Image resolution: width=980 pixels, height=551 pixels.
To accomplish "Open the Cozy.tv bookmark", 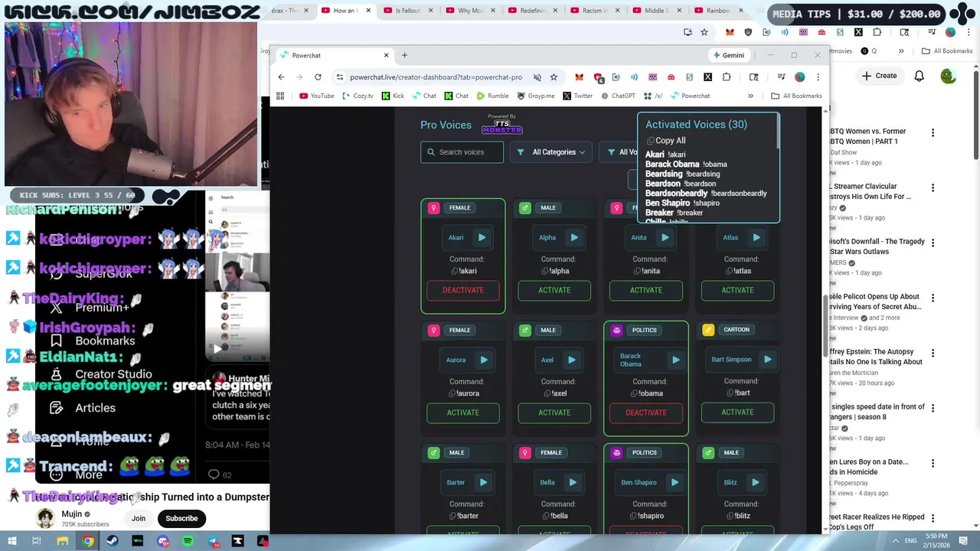I will coord(358,96).
